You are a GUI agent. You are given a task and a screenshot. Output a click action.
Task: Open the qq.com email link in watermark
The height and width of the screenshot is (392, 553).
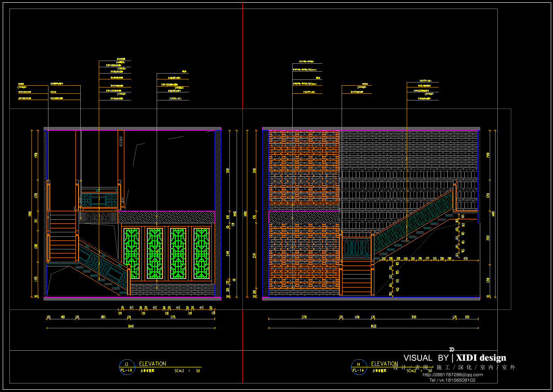coord(453,375)
